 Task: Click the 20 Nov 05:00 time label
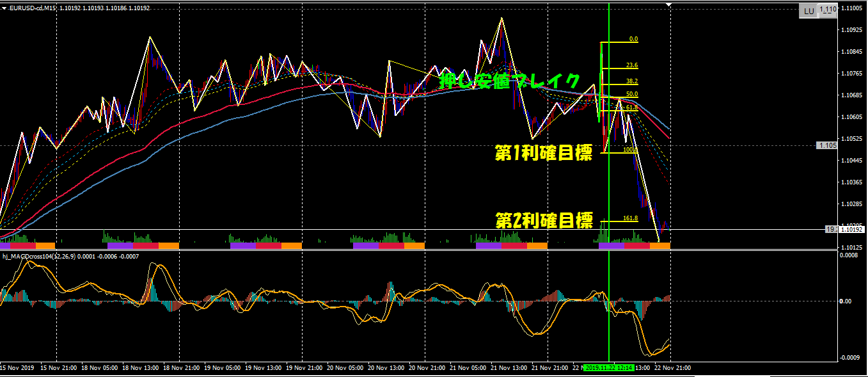pos(345,368)
